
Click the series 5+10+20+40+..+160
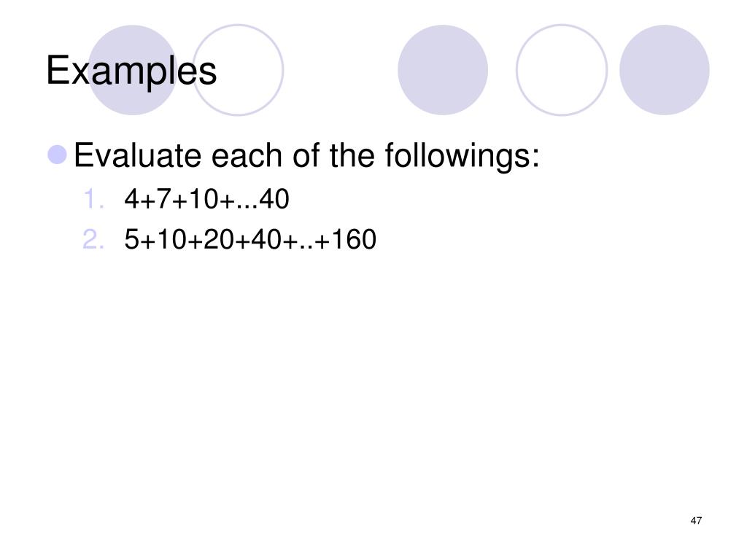tap(250, 239)
